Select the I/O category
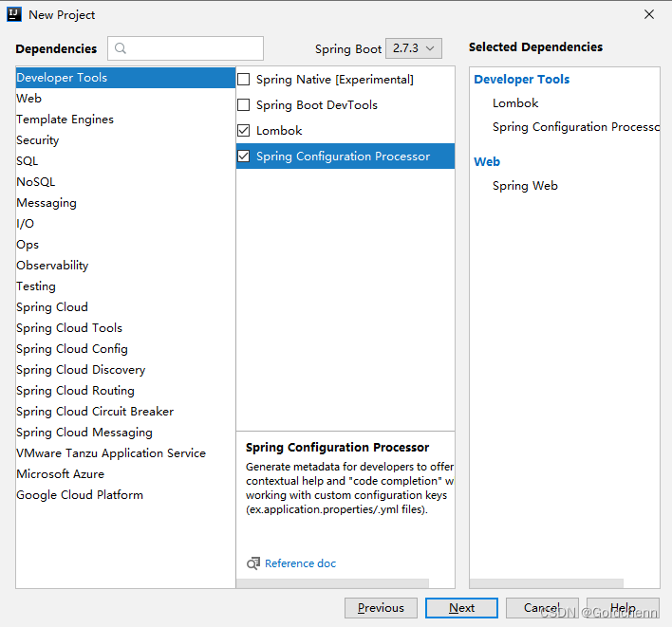The height and width of the screenshot is (627, 672). (x=125, y=224)
